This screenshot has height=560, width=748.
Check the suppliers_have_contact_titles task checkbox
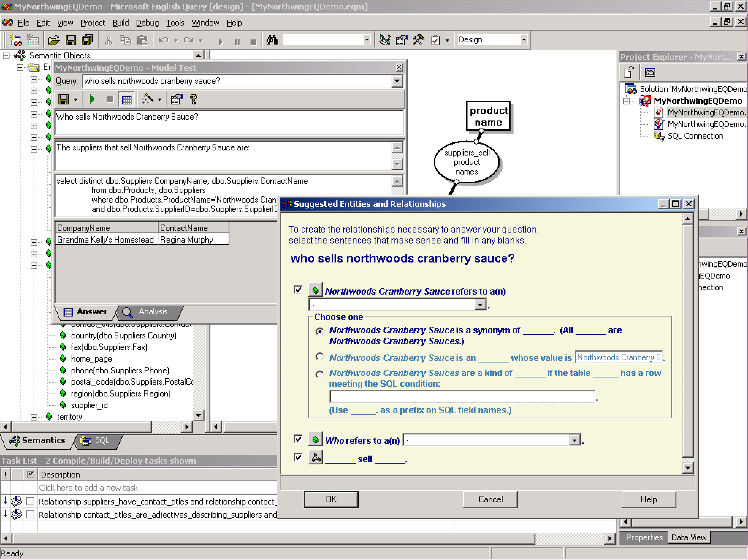click(x=31, y=501)
